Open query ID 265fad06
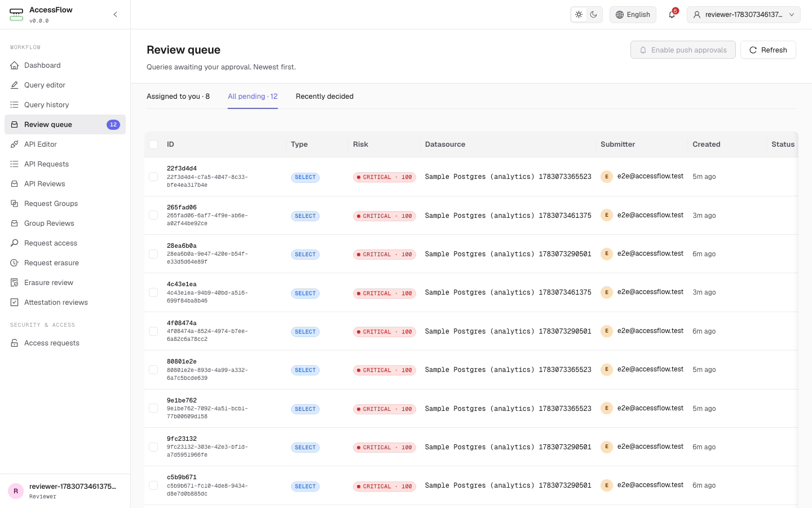Image resolution: width=812 pixels, height=508 pixels. (x=182, y=207)
